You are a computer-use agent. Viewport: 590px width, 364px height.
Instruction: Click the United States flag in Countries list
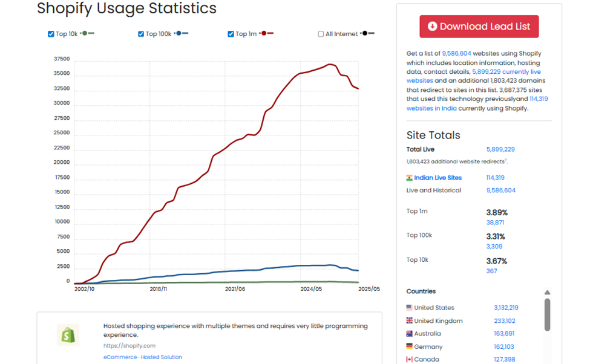tap(410, 307)
